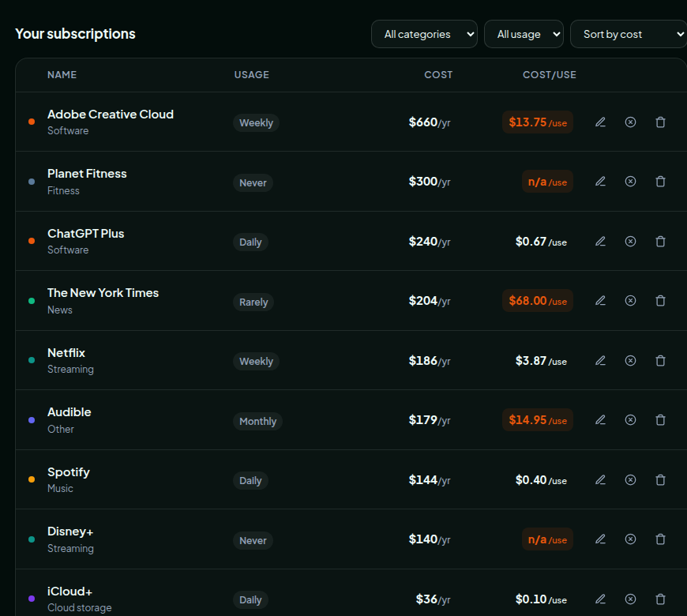The width and height of the screenshot is (687, 616).
Task: Click the COST column header
Action: tap(438, 75)
